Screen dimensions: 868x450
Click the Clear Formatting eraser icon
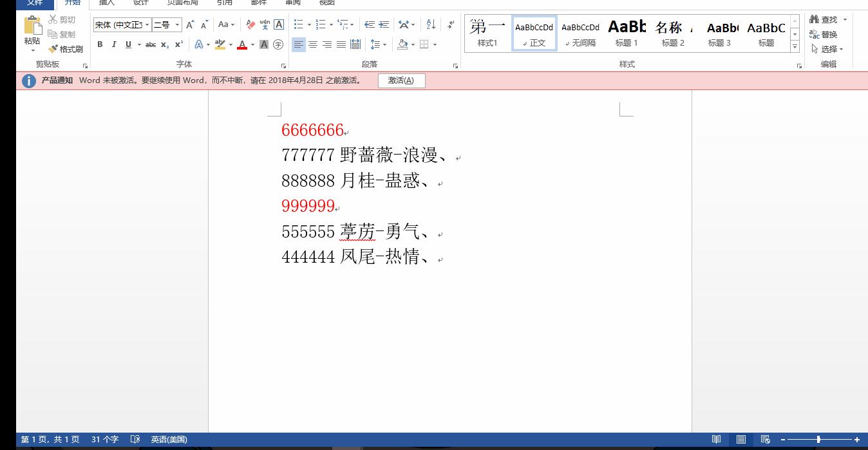(x=250, y=24)
